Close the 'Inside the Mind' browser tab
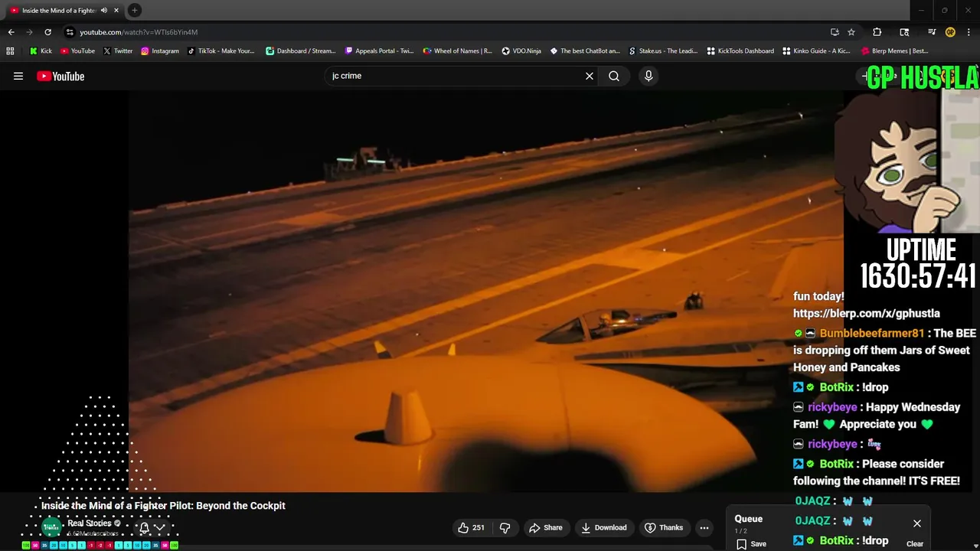The height and width of the screenshot is (551, 980). pyautogui.click(x=115, y=10)
